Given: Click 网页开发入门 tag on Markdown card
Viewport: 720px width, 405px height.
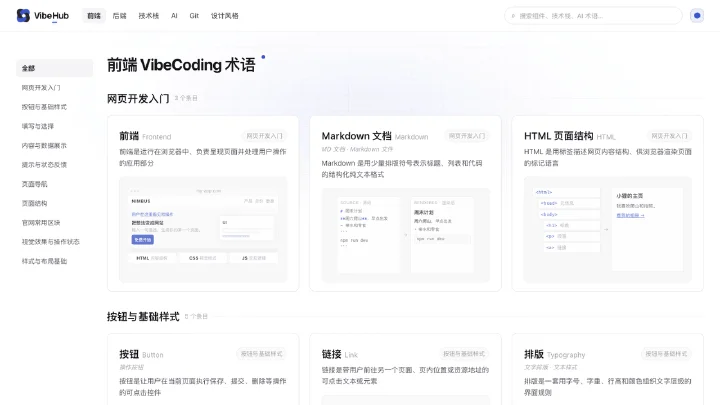Looking at the screenshot, I should [467, 136].
